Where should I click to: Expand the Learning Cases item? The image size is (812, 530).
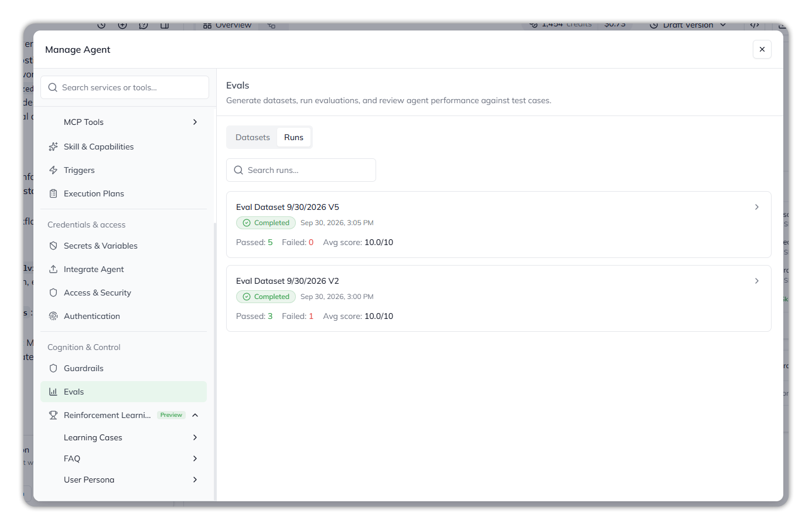[195, 437]
